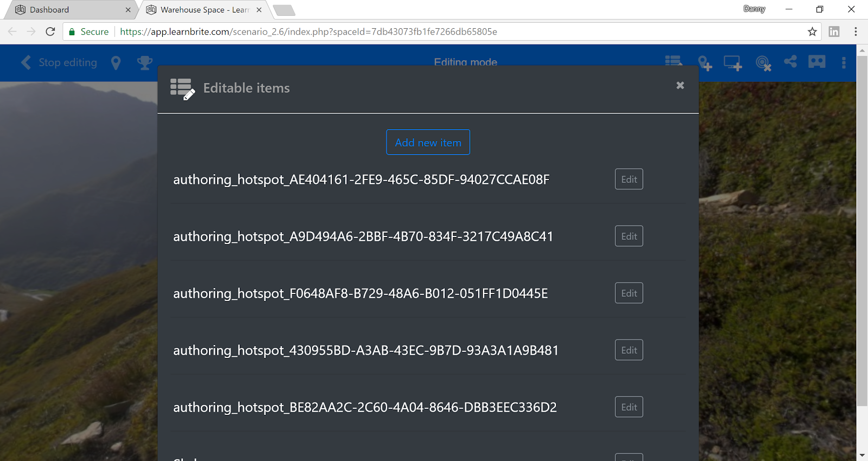Viewport: 868px width, 461px height.
Task: Open the Danny profile button
Action: 754,9
